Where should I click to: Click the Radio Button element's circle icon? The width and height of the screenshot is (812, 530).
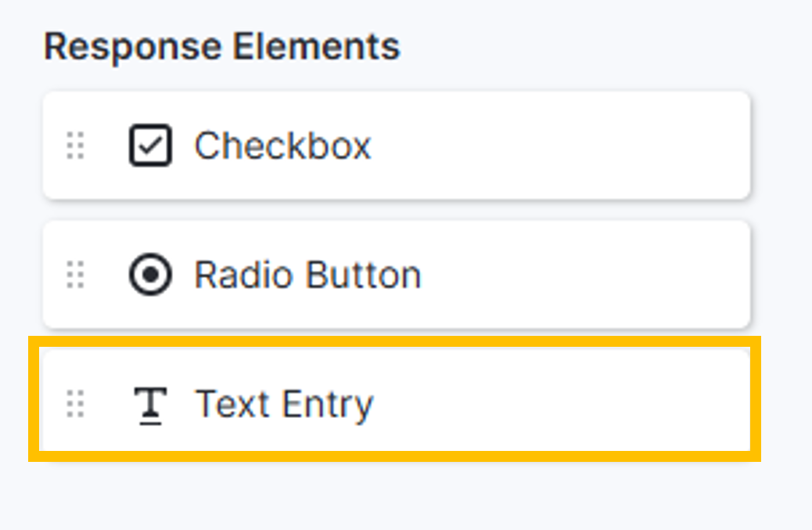149,275
